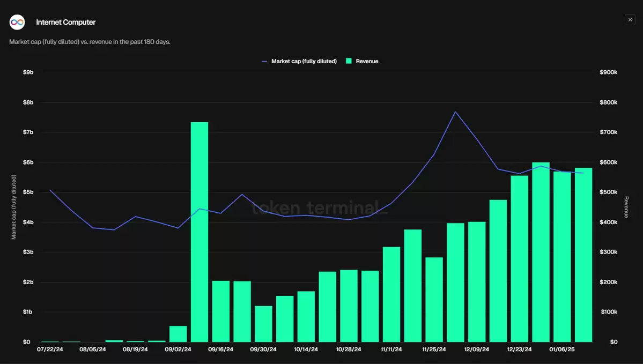Click the $600k revenue axis label
Image resolution: width=643 pixels, height=364 pixels.
[609, 162]
